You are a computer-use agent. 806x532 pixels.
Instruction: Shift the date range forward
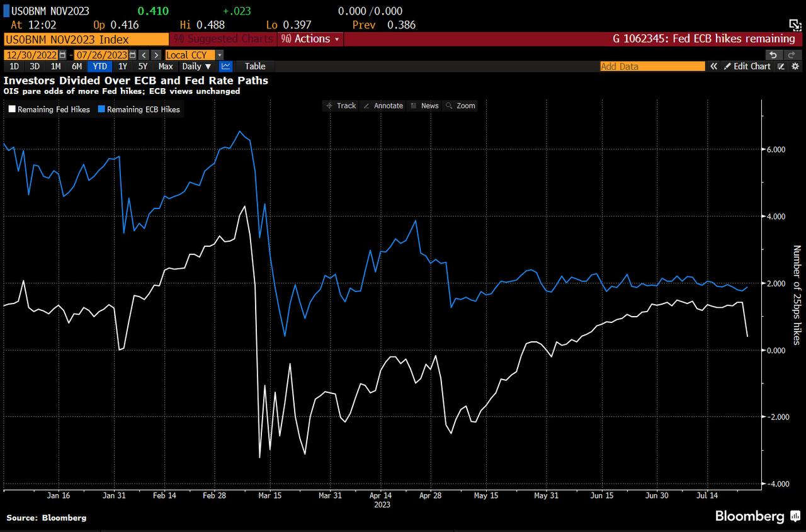[x=156, y=55]
